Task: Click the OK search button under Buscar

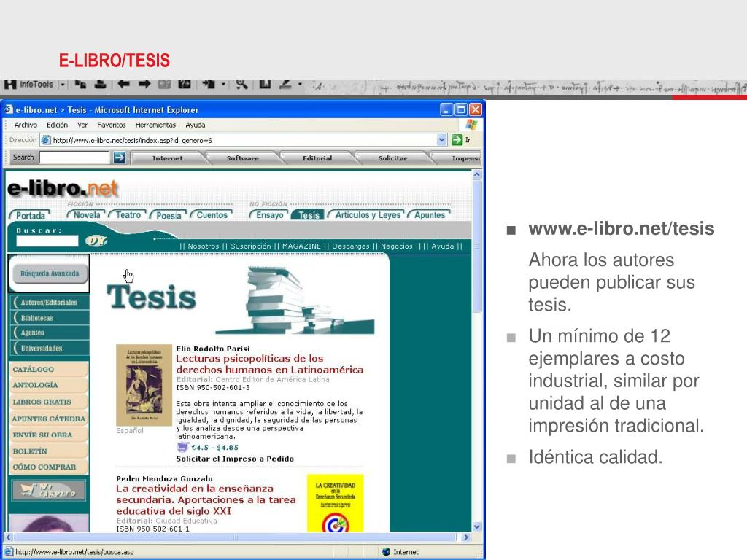Action: coord(96,241)
